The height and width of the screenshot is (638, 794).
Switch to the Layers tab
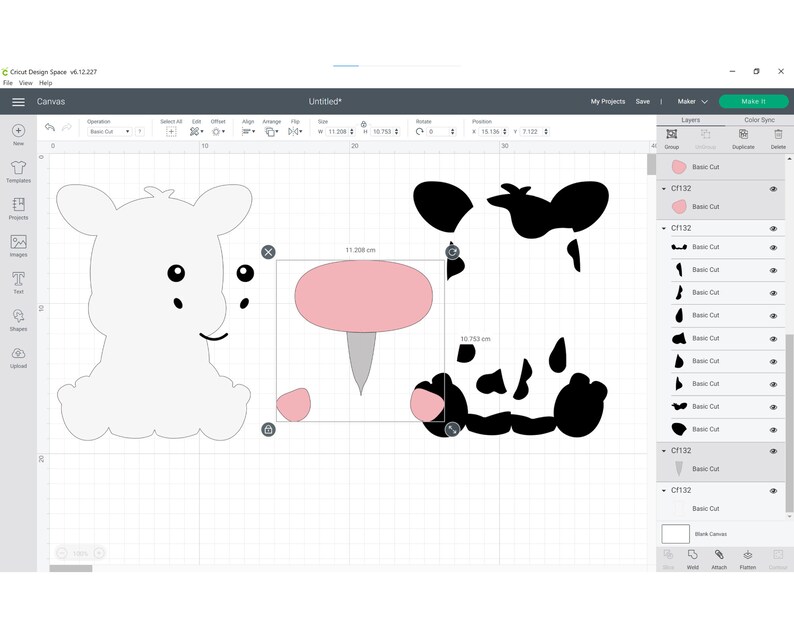[690, 120]
